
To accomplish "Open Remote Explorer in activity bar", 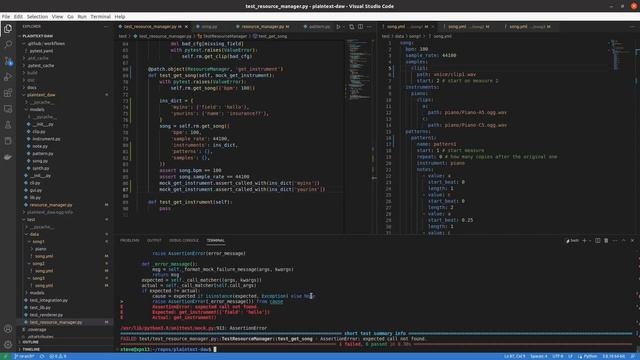I will tap(8, 109).
